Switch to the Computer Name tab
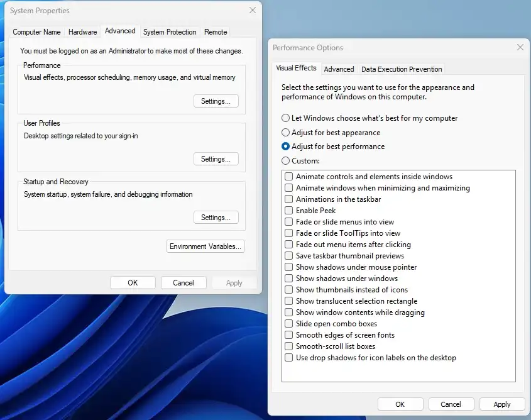 click(x=36, y=31)
